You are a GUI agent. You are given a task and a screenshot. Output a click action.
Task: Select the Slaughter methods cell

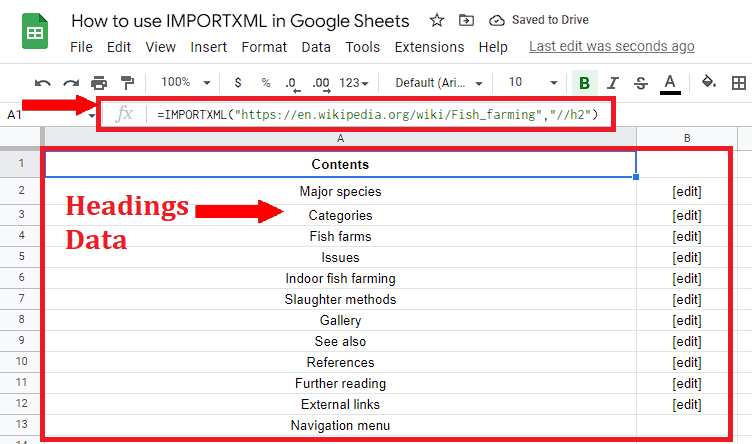(340, 300)
